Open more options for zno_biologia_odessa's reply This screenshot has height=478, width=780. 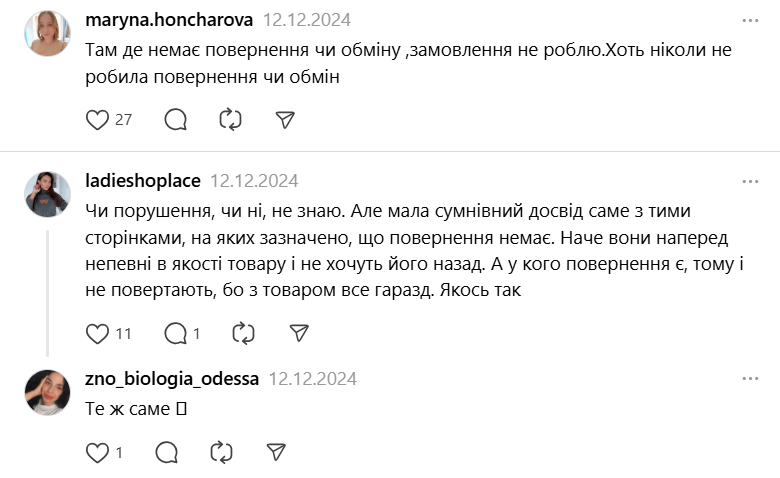pos(750,379)
